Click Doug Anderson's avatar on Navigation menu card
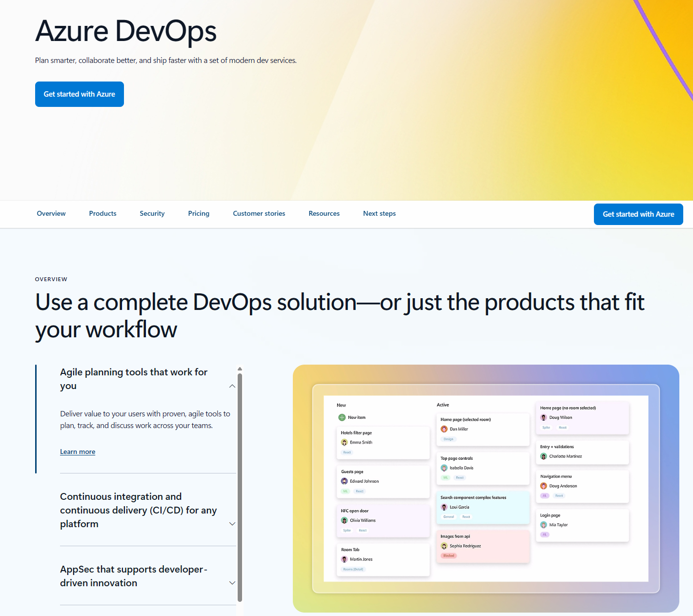This screenshot has width=693, height=616. click(x=544, y=486)
